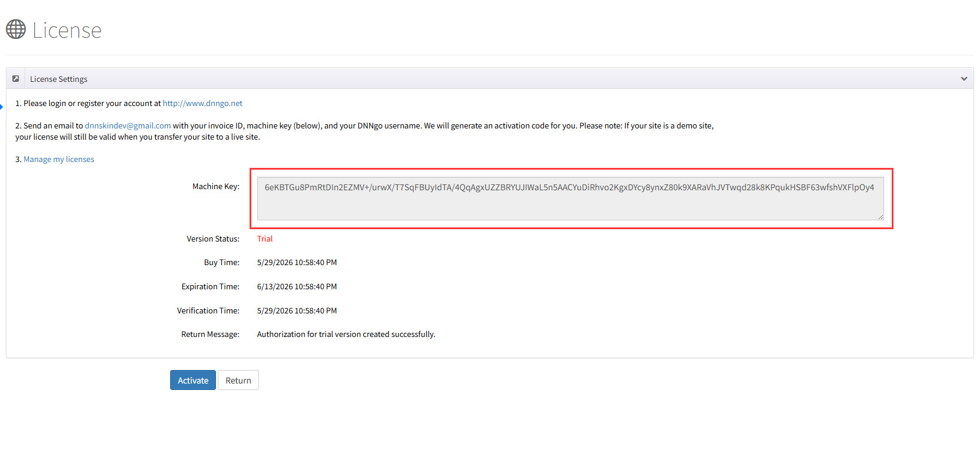Click the Machine Key label

pos(216,186)
